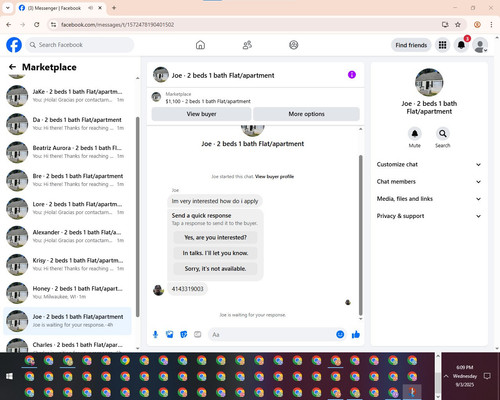
Task: Open Beatriz Aurora's conversation
Action: tap(68, 152)
